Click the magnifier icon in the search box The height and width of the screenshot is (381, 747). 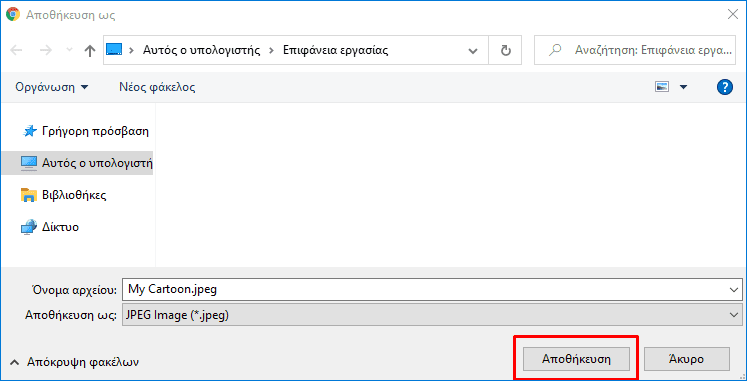click(x=555, y=50)
